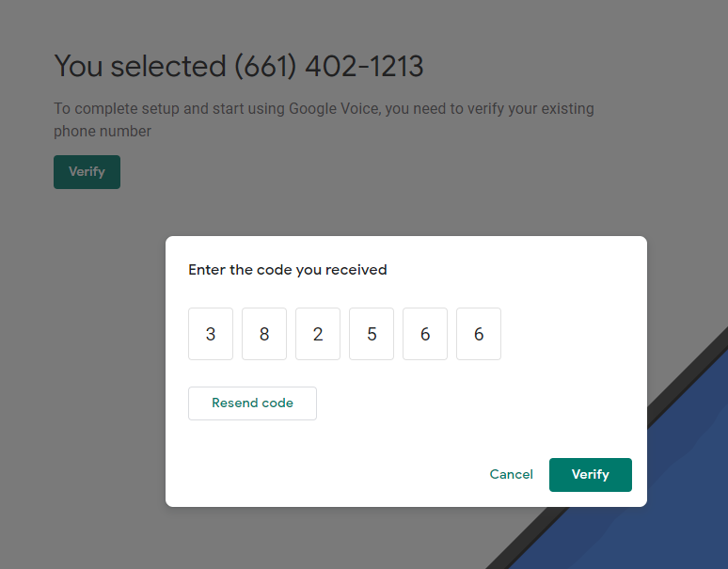Focus the third code box containing 2
The image size is (728, 569).
[x=318, y=334]
